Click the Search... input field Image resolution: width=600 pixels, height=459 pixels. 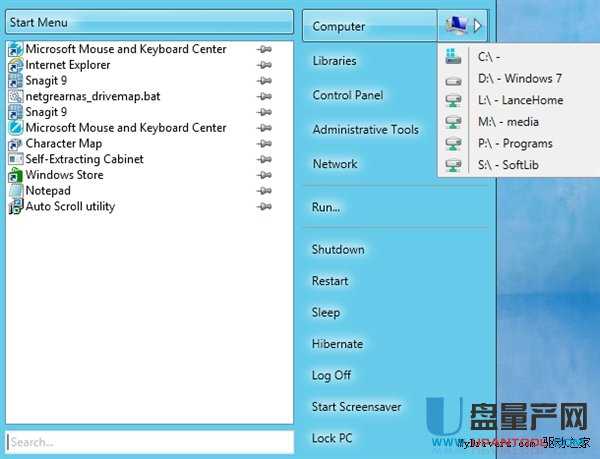click(150, 443)
